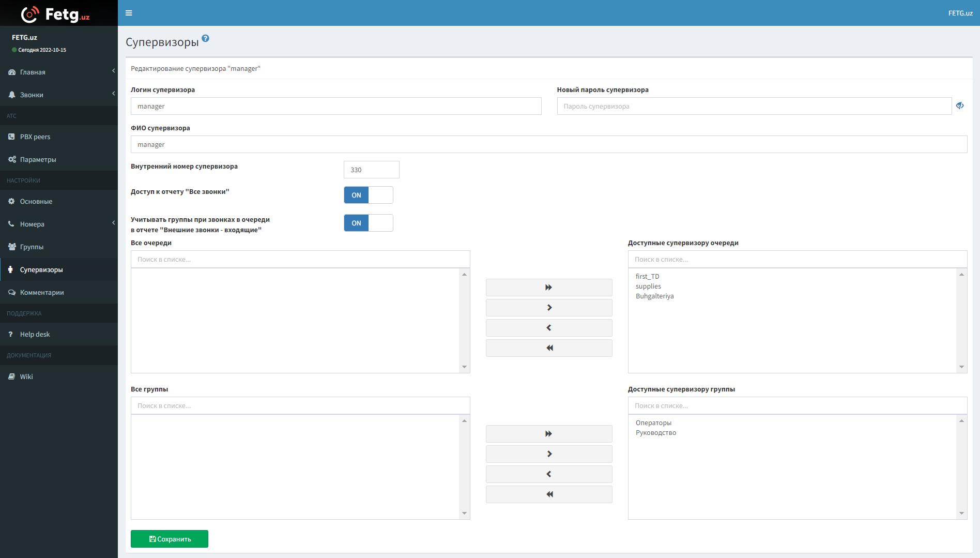The height and width of the screenshot is (558, 980).
Task: Click the search field under Все очереди
Action: tap(300, 259)
